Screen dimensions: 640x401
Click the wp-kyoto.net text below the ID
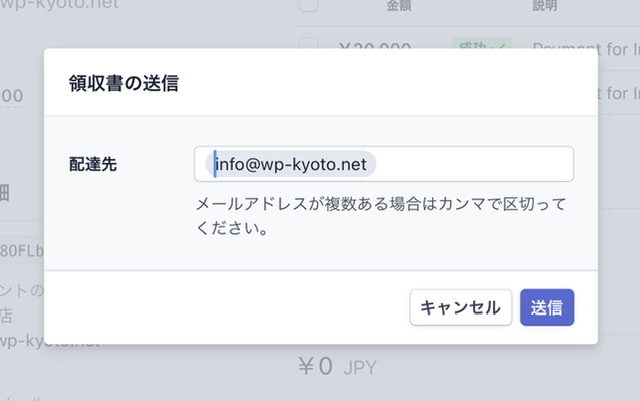50,342
